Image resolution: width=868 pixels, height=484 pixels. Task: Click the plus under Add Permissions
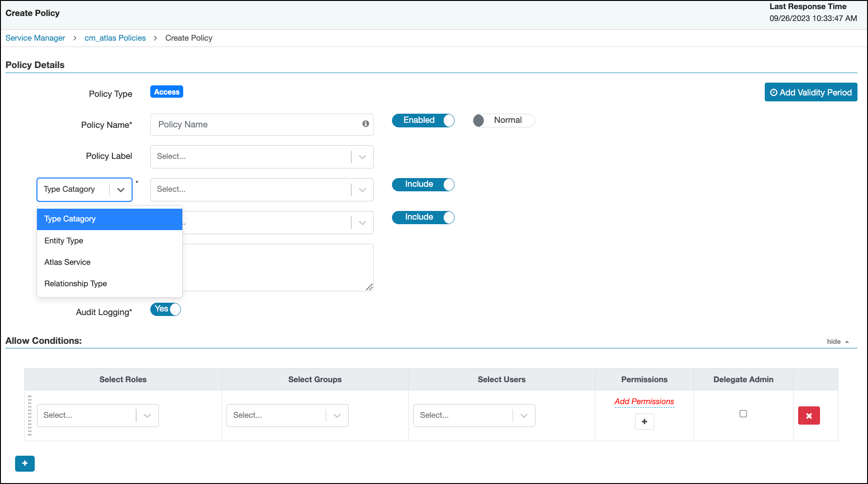coord(644,421)
